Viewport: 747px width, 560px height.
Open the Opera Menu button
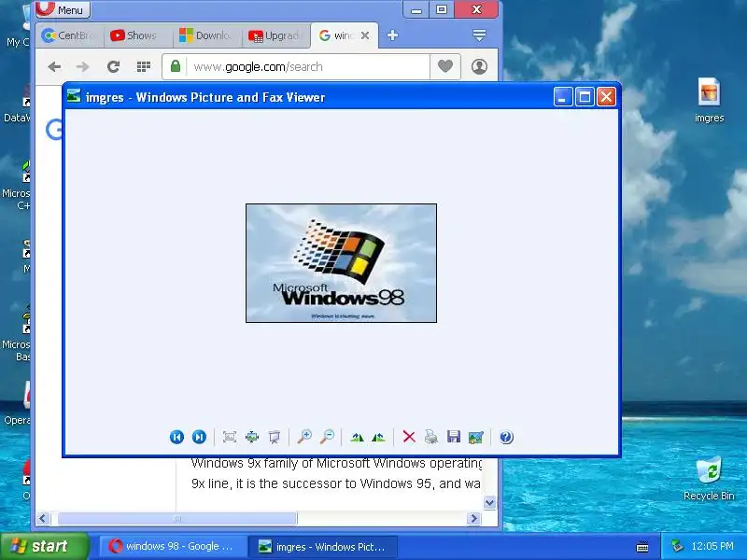(63, 9)
